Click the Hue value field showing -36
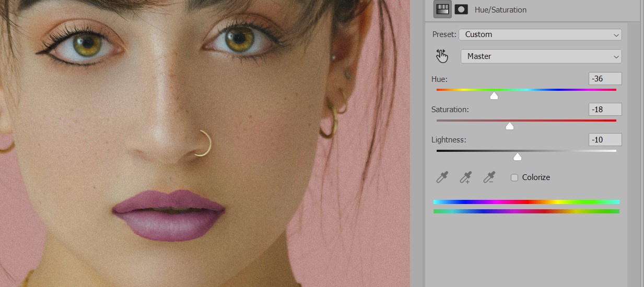644x287 pixels. point(605,79)
